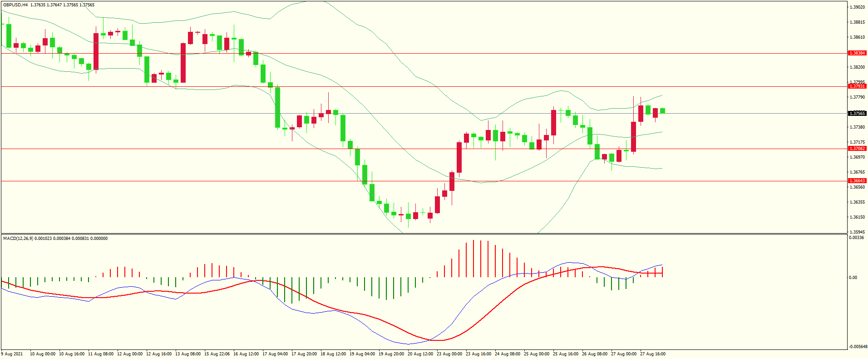
Task: Click the 12 Aug 00:00 time label
Action: coord(130,354)
